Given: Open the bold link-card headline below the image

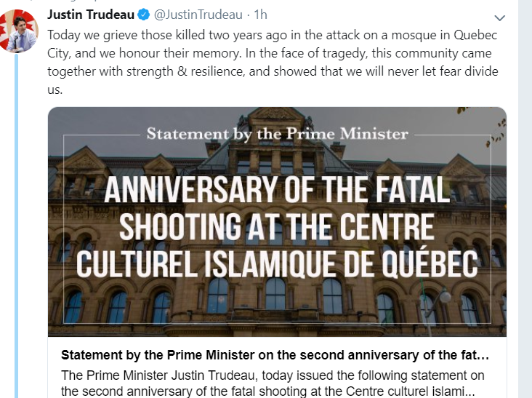Looking at the screenshot, I should (x=275, y=357).
